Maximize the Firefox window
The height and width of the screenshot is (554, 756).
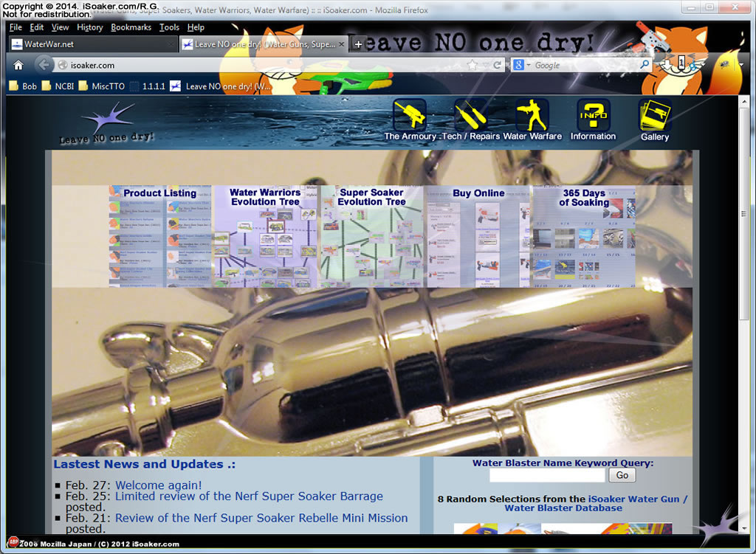pyautogui.click(x=709, y=7)
